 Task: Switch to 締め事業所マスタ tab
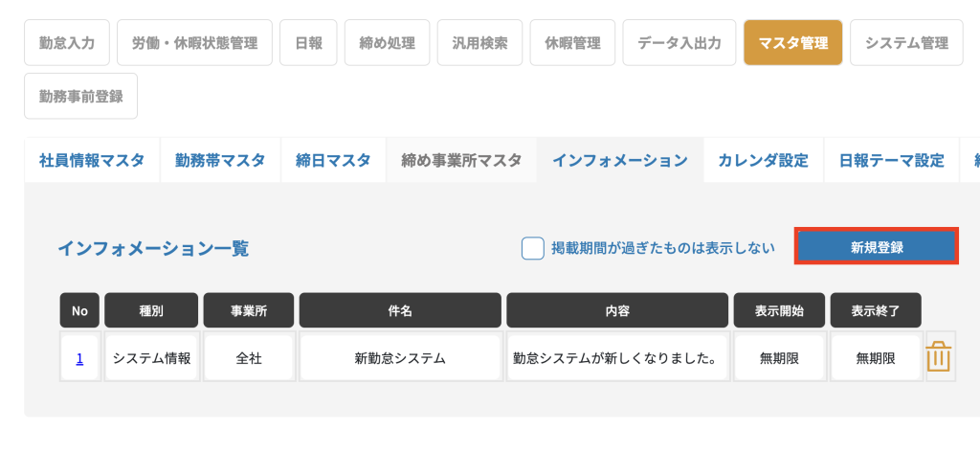[462, 160]
